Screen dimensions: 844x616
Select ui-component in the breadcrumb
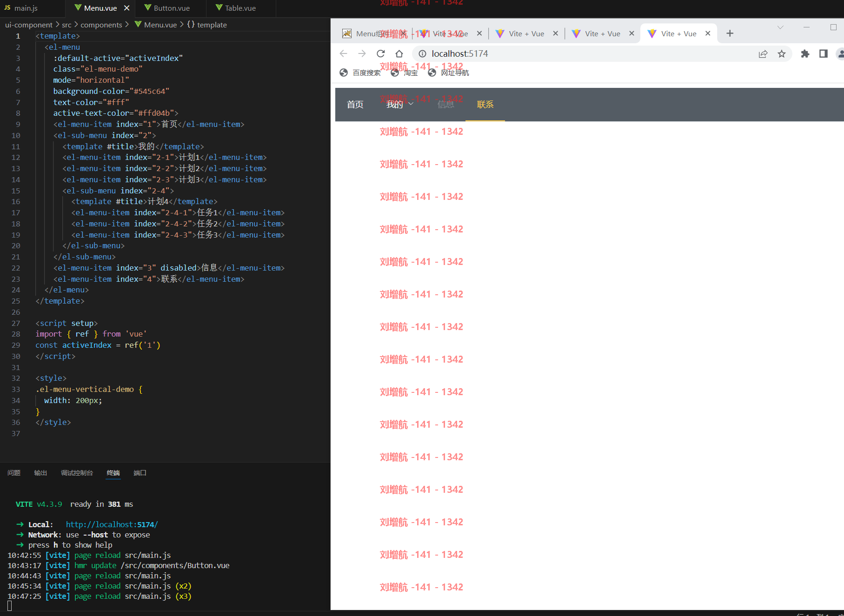coord(29,25)
